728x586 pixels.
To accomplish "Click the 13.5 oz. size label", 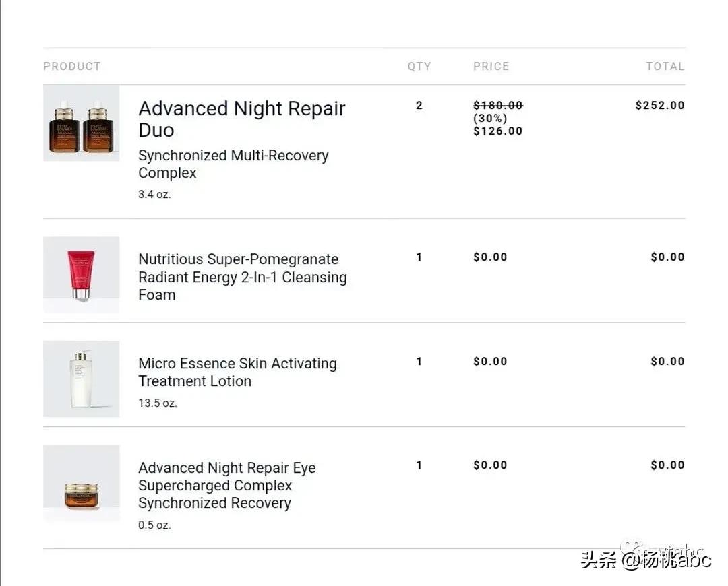I will pyautogui.click(x=158, y=403).
